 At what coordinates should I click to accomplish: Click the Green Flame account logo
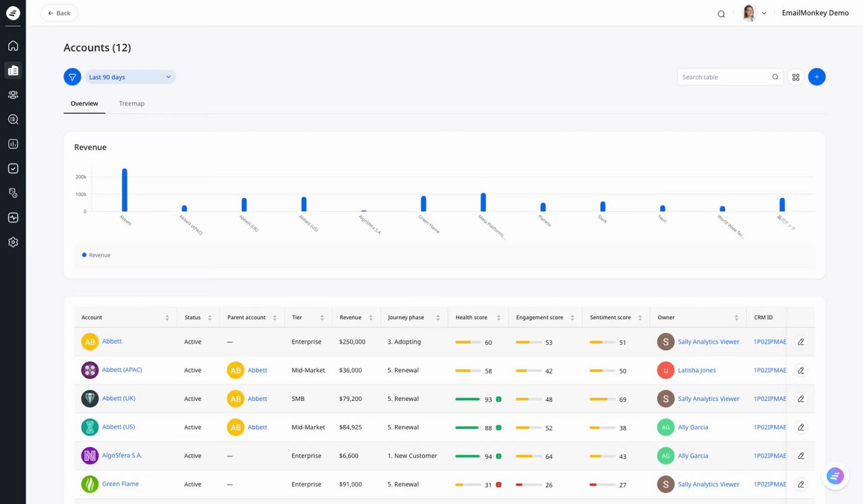[90, 484]
